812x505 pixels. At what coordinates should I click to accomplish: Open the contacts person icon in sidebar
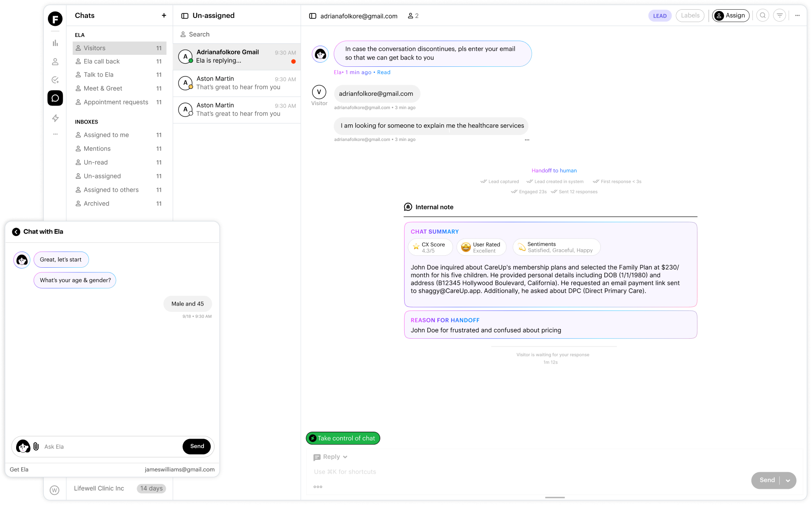[x=55, y=61]
